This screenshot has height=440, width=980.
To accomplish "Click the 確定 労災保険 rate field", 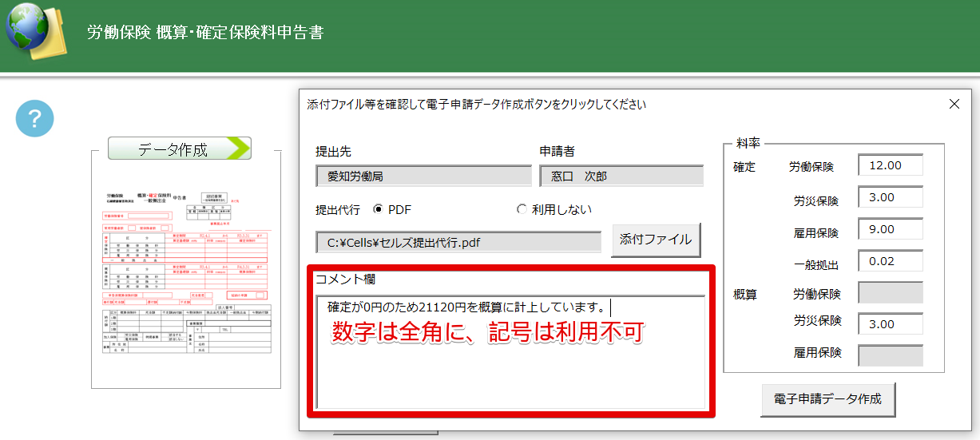I will [x=891, y=197].
